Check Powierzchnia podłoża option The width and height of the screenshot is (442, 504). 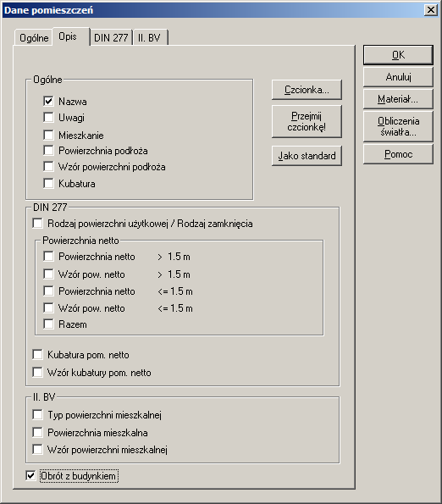point(48,151)
